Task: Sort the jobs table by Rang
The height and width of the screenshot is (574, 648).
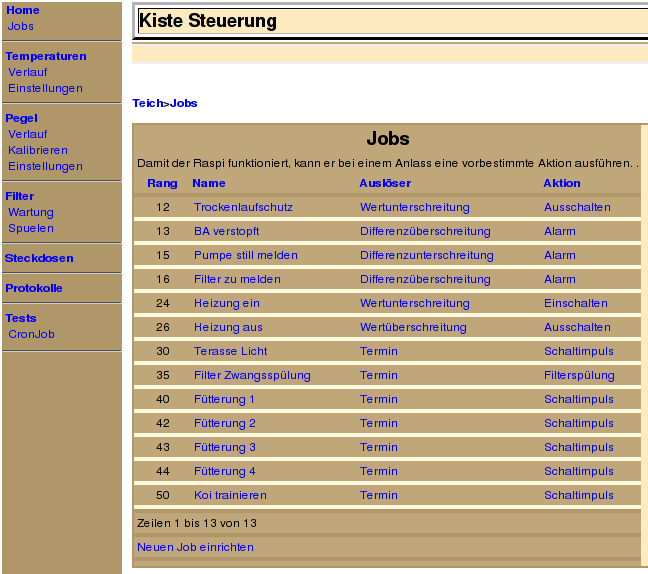Action: (162, 183)
